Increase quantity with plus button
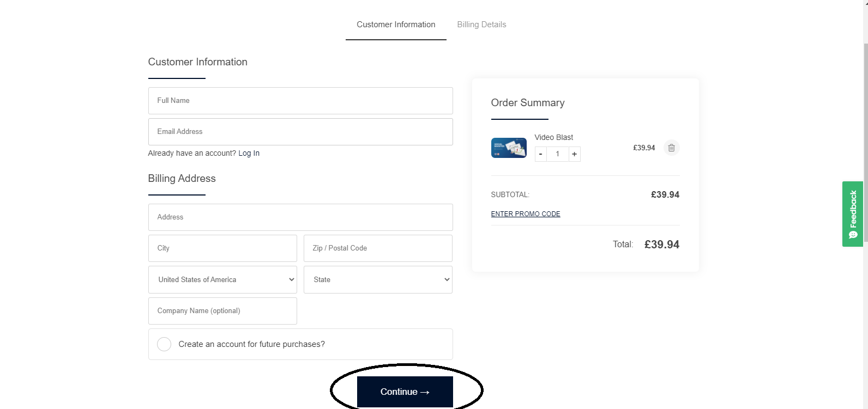Image resolution: width=868 pixels, height=409 pixels. (574, 154)
